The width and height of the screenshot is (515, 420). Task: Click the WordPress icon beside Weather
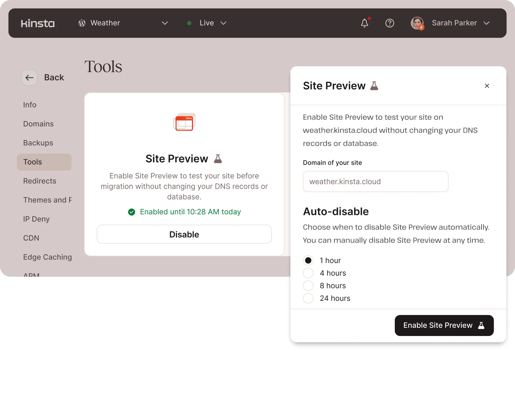point(82,23)
